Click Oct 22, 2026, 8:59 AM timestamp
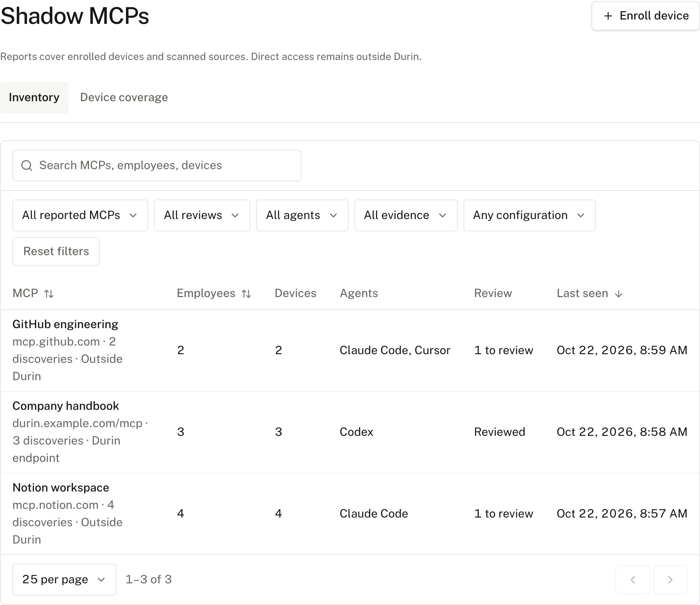The width and height of the screenshot is (700, 605). 622,350
